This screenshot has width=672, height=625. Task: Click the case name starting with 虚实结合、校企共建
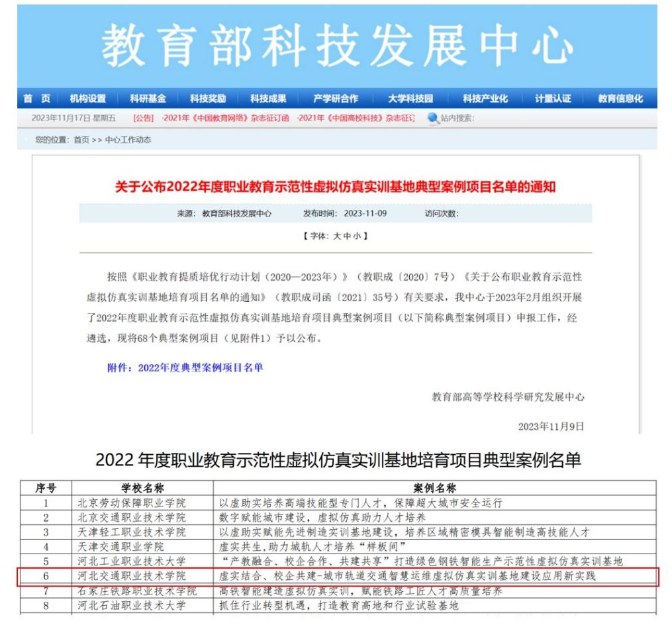408,576
